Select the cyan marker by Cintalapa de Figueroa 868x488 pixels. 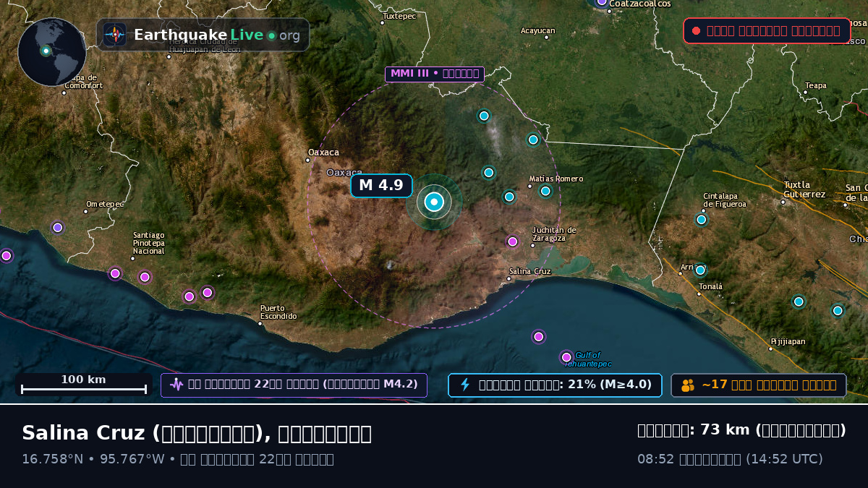point(701,220)
